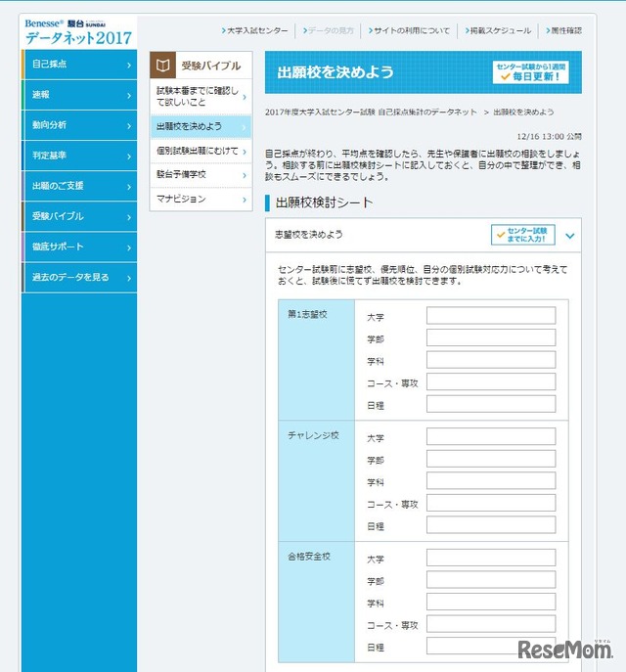The height and width of the screenshot is (672, 626).
Task: Open the サイトの利用について top link
Action: 409,31
